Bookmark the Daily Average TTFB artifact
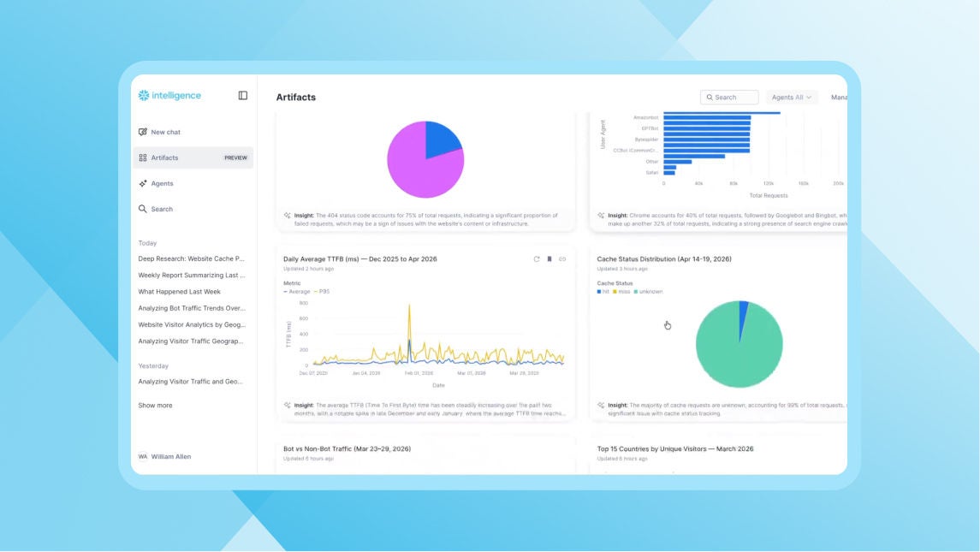 [549, 258]
